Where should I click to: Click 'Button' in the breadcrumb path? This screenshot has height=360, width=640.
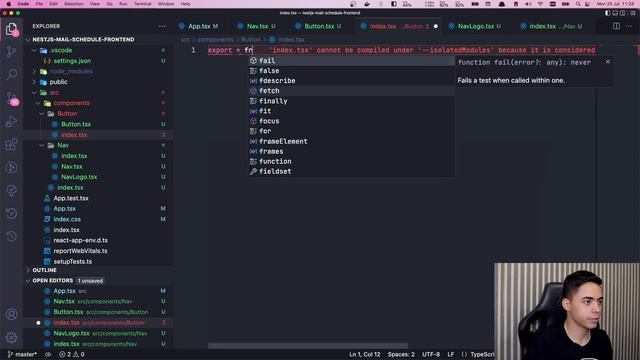pos(251,40)
